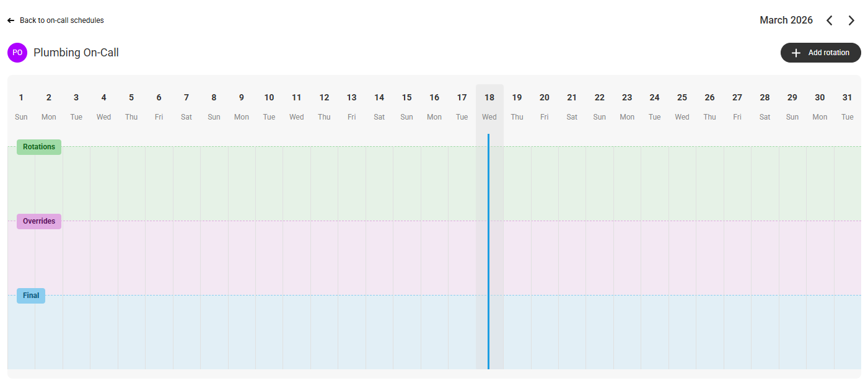Click the March 2026 month label
This screenshot has width=868, height=386.
pos(786,20)
